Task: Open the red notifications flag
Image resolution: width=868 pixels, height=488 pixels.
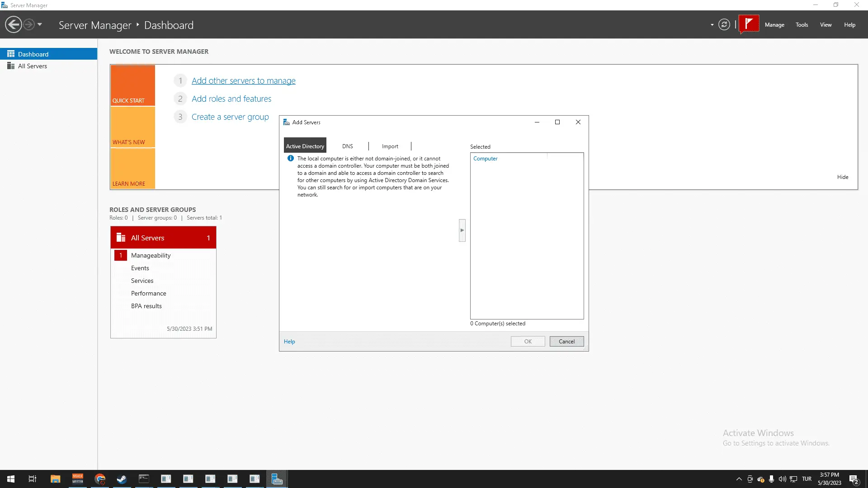Action: (x=749, y=24)
